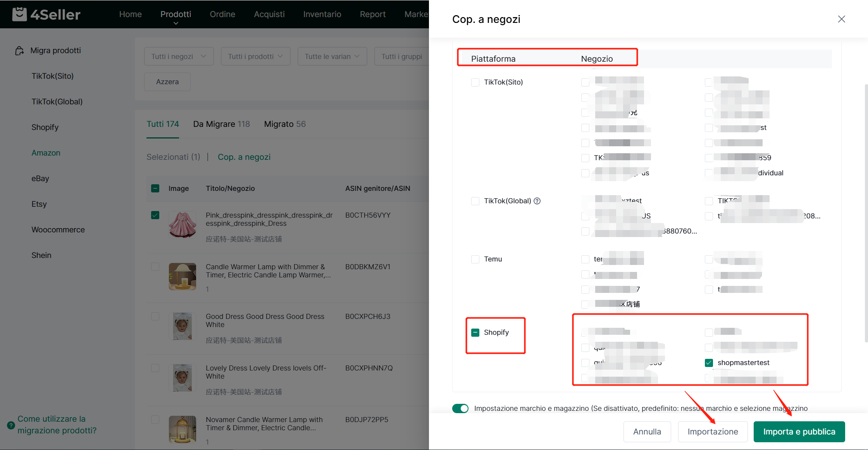Select Etsy in the sidebar
This screenshot has width=868, height=450.
click(x=39, y=204)
